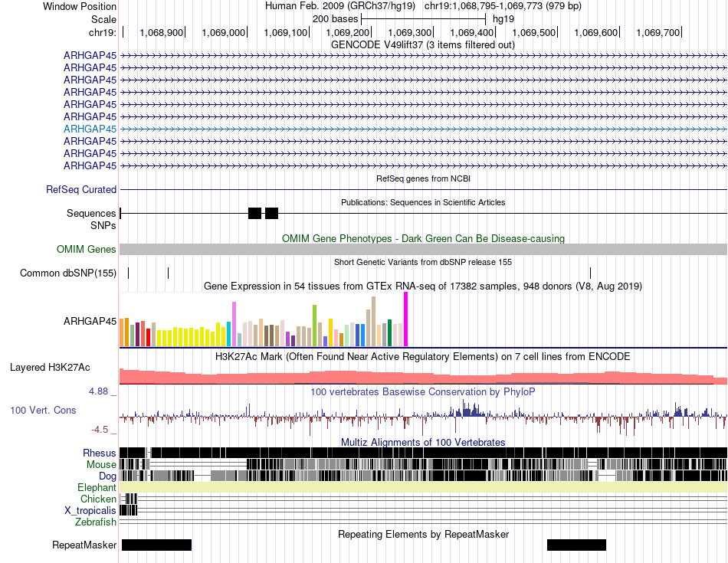The width and height of the screenshot is (728, 563).
Task: Click the Elephant alignment label
Action: click(97, 488)
